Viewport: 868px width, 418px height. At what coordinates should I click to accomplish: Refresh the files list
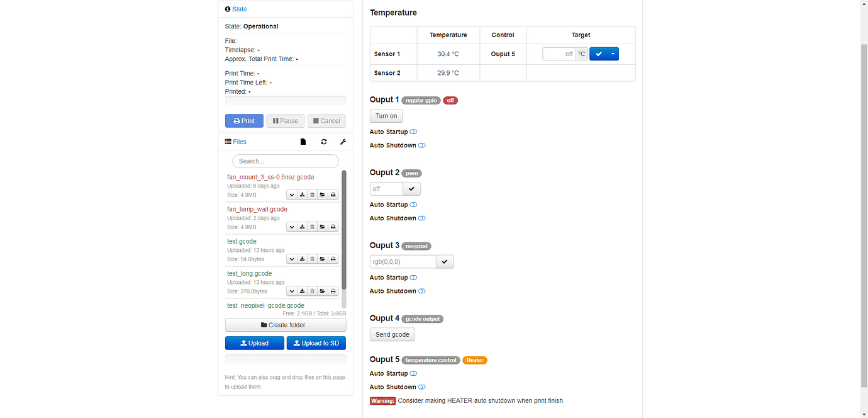point(323,142)
